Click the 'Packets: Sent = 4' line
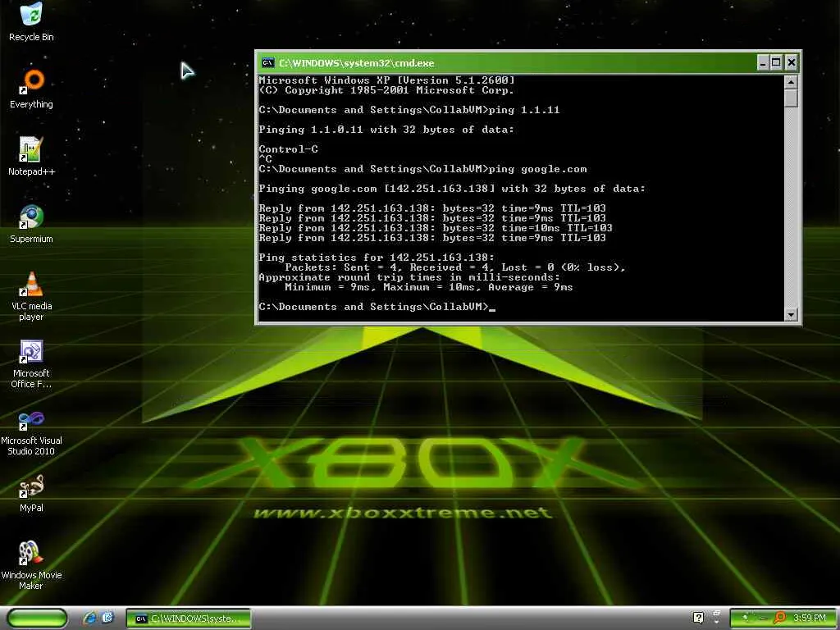Image resolution: width=840 pixels, height=630 pixels. (x=455, y=267)
